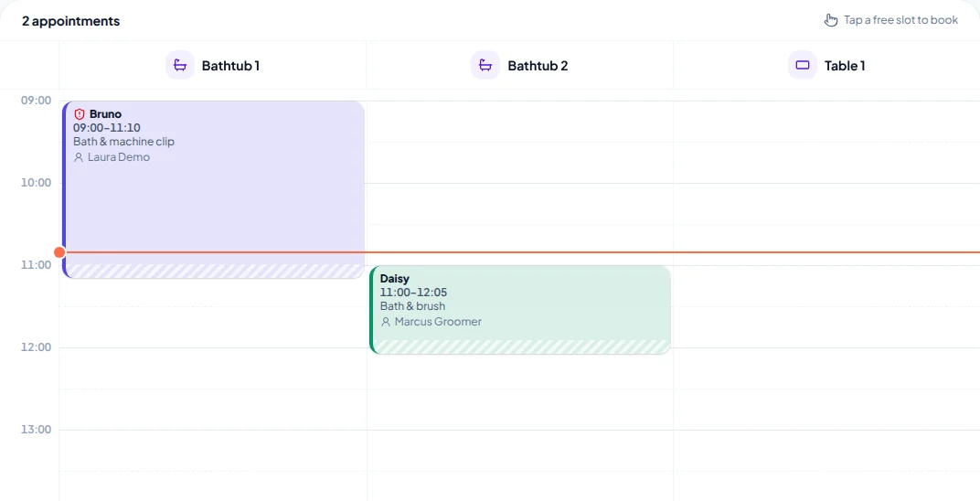Screen dimensions: 980x501
Task: Click the tap hand pointer icon
Action: point(831,20)
